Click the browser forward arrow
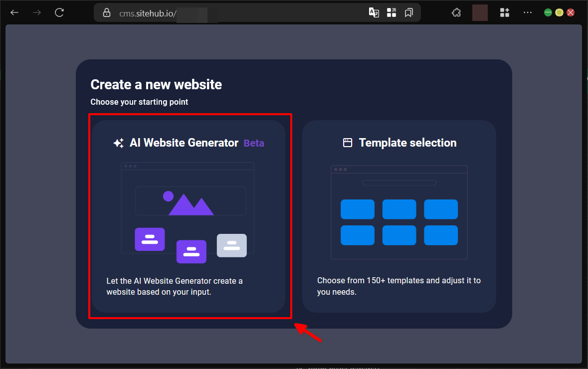Image resolution: width=588 pixels, height=369 pixels. tap(37, 12)
